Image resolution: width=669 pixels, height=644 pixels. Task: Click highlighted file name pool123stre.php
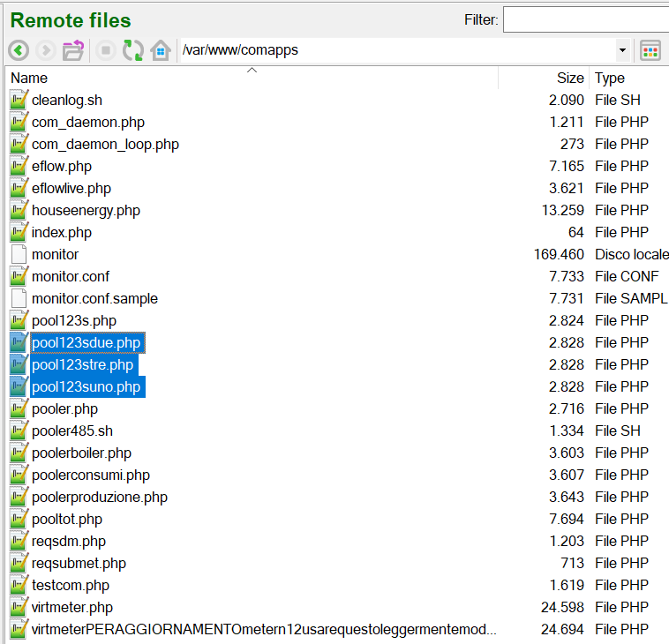84,365
